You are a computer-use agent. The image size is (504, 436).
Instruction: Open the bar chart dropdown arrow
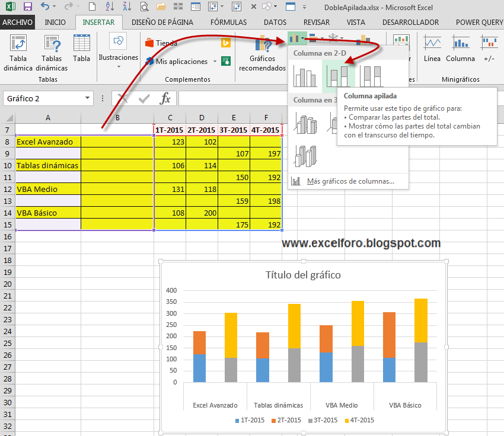pyautogui.click(x=322, y=39)
